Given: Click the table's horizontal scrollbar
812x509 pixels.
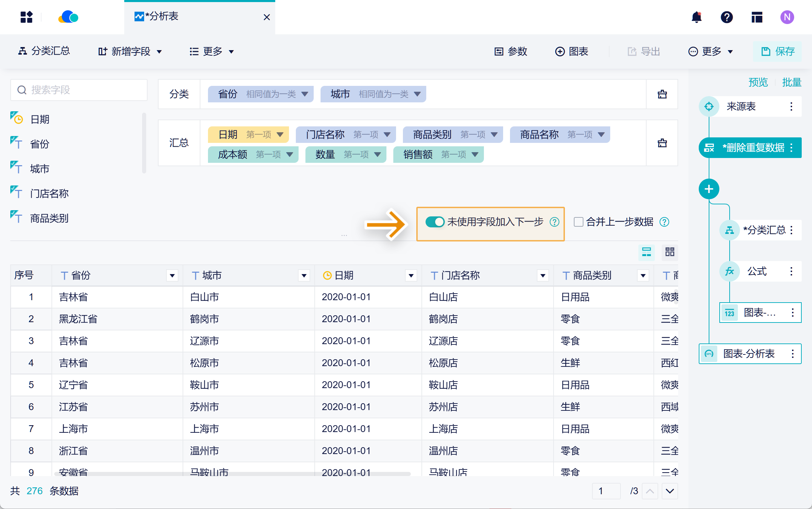Looking at the screenshot, I should point(232,474).
